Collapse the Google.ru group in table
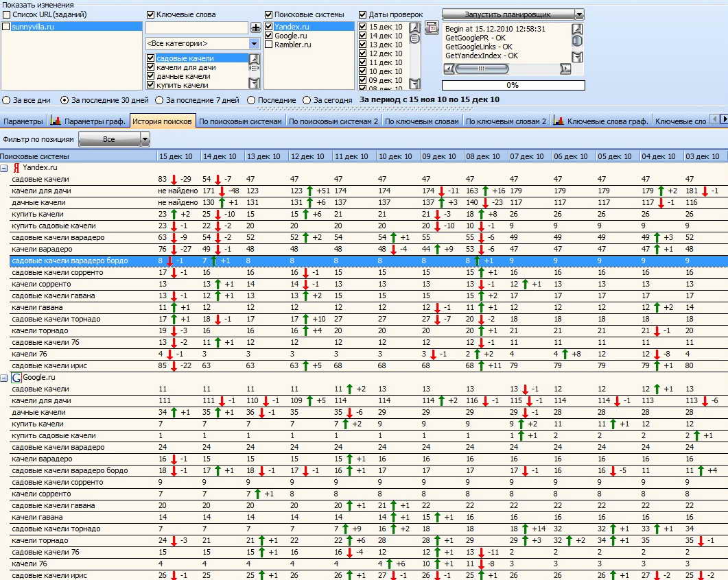 coord(4,378)
